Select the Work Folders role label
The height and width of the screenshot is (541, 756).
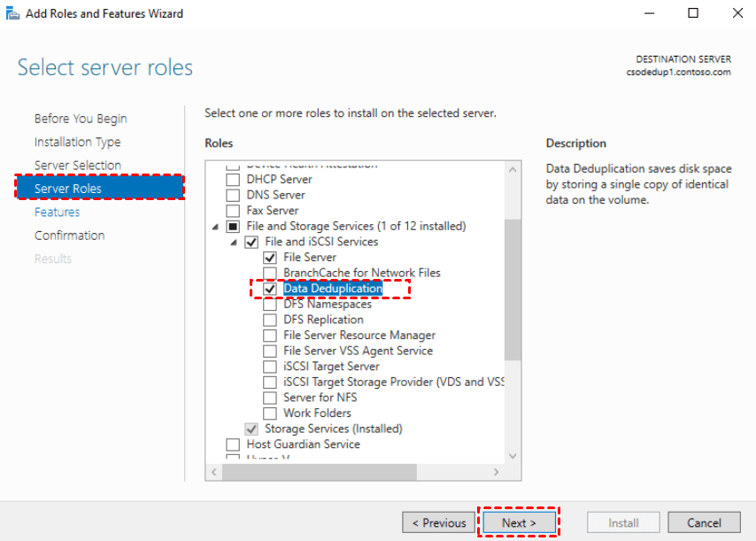(x=317, y=413)
